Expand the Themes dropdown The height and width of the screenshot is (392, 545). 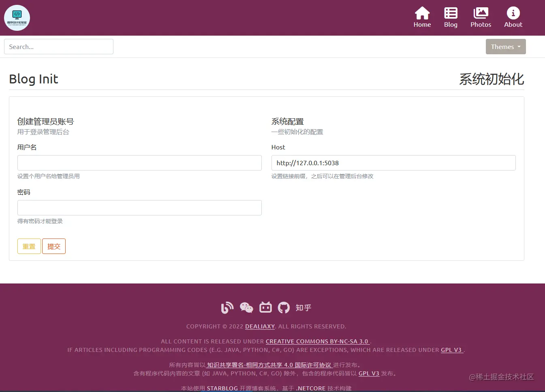[506, 47]
